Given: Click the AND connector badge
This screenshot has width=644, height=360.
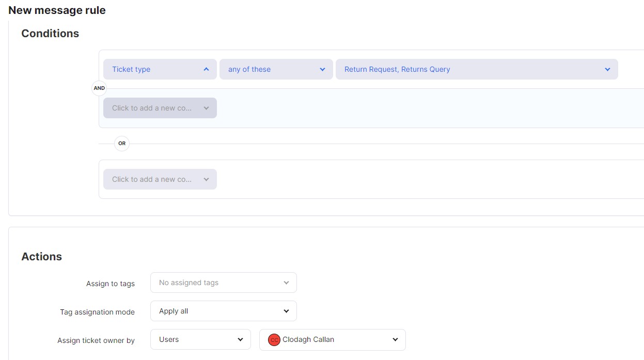Looking at the screenshot, I should click(x=99, y=88).
